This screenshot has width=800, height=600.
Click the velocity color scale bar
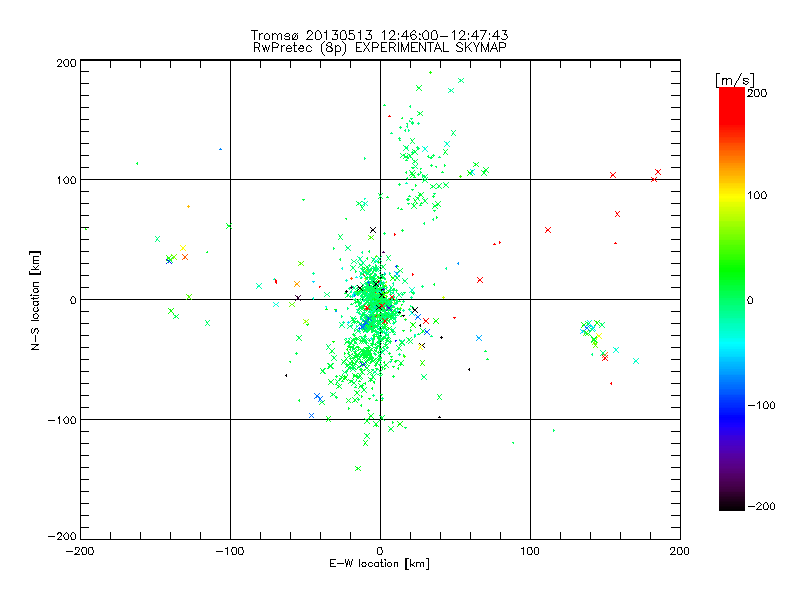click(x=732, y=299)
